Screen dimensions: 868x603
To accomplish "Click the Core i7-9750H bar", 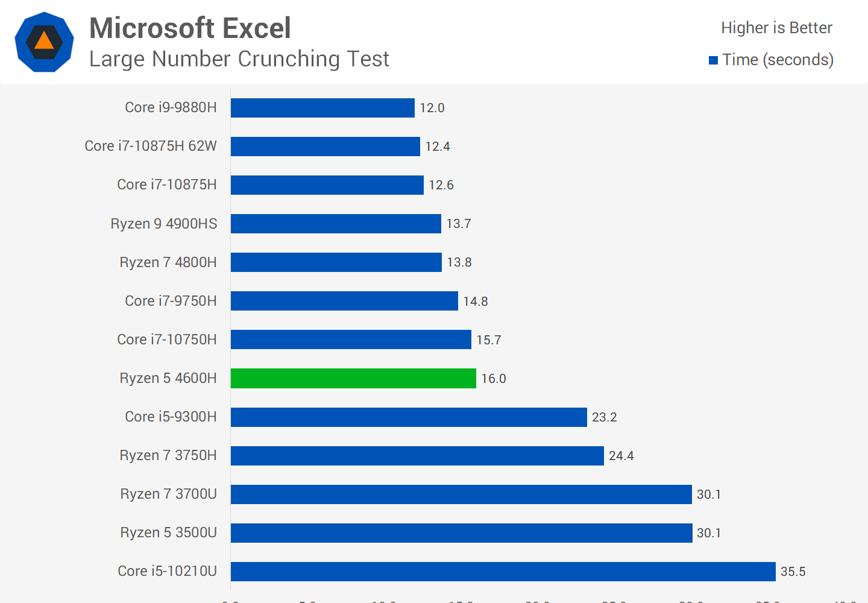I will pyautogui.click(x=344, y=301).
